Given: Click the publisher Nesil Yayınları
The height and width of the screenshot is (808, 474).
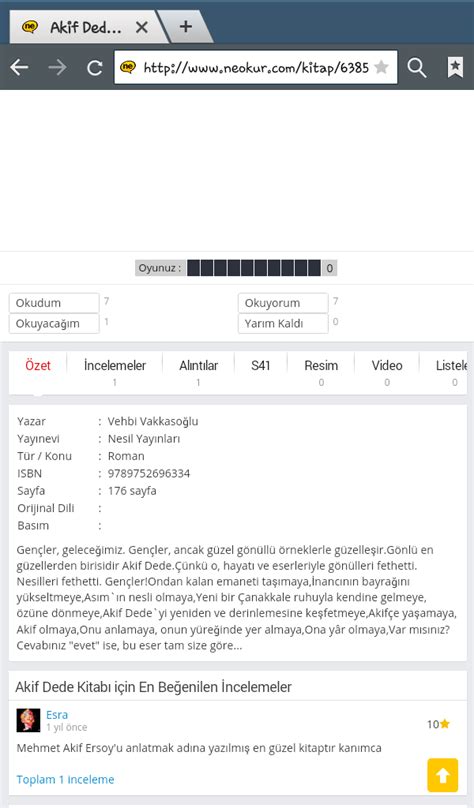Looking at the screenshot, I should click(x=144, y=439).
